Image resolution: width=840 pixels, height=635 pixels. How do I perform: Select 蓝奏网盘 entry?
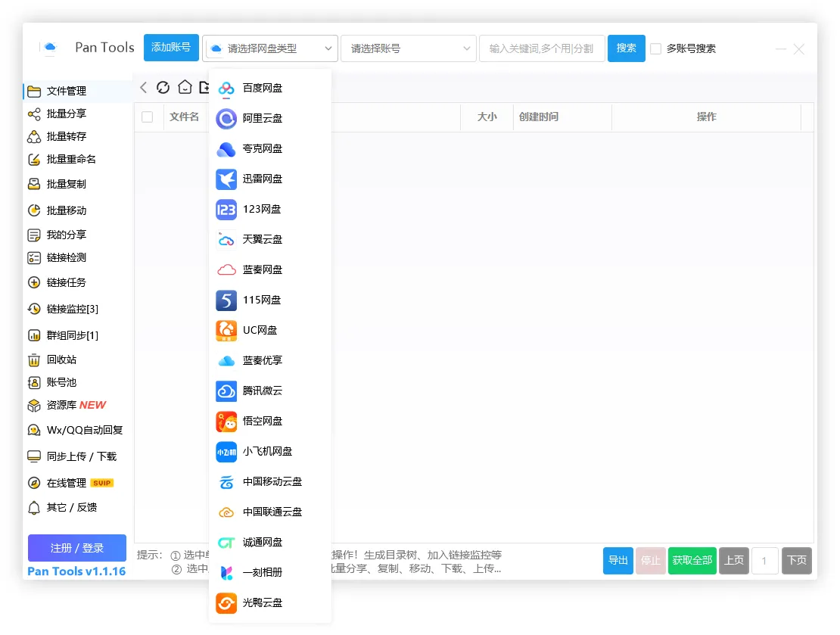point(270,269)
